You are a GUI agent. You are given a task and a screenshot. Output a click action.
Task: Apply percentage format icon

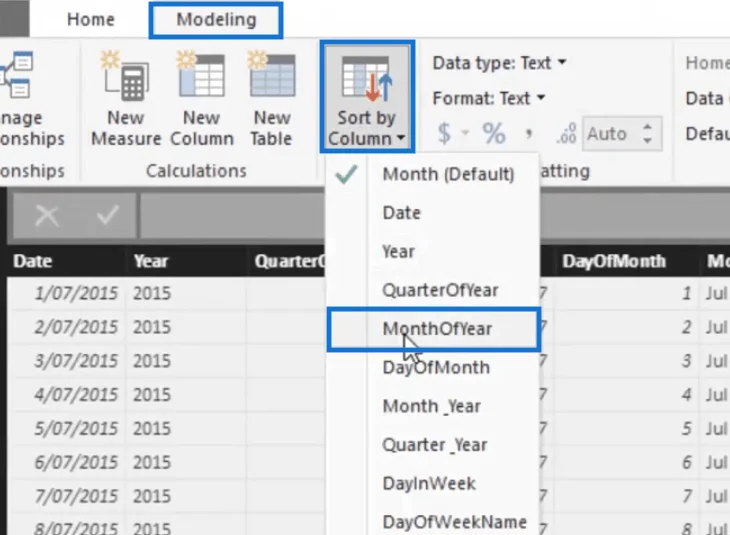pos(493,134)
